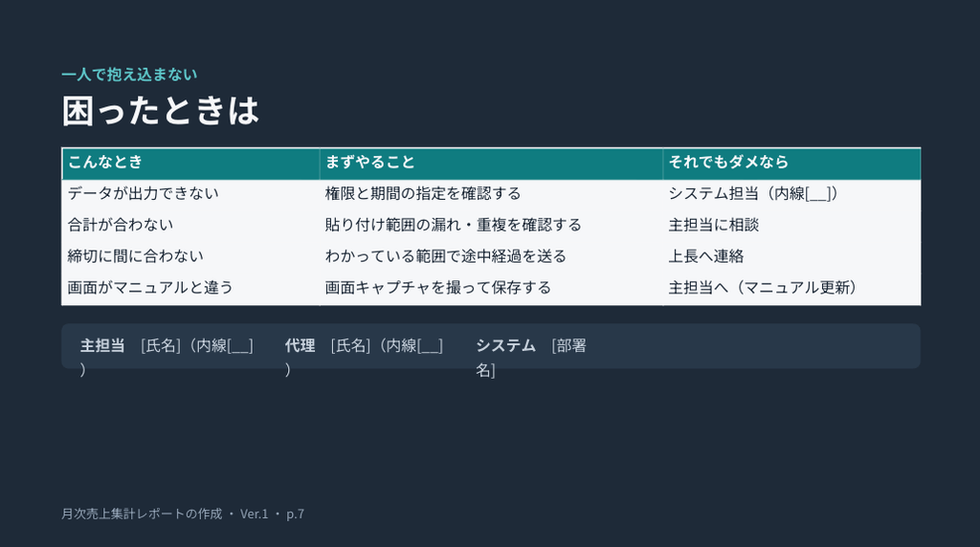Select the cell 画面がマニュアルと違う
This screenshot has height=547, width=980.
(190, 289)
